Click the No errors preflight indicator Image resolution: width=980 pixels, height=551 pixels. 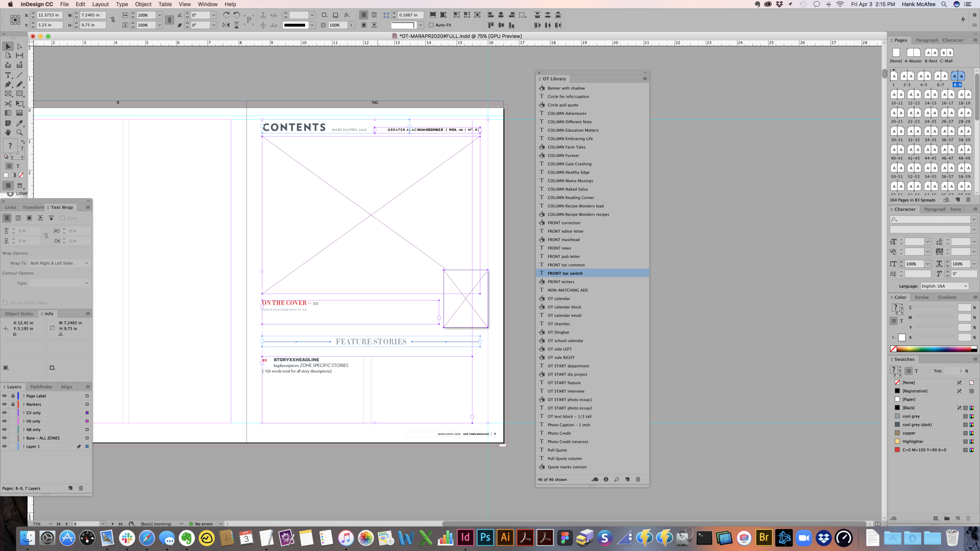204,524
